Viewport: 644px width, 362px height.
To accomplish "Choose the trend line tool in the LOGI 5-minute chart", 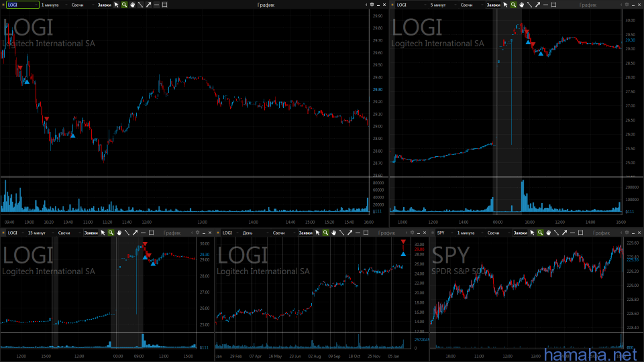I will (x=529, y=5).
